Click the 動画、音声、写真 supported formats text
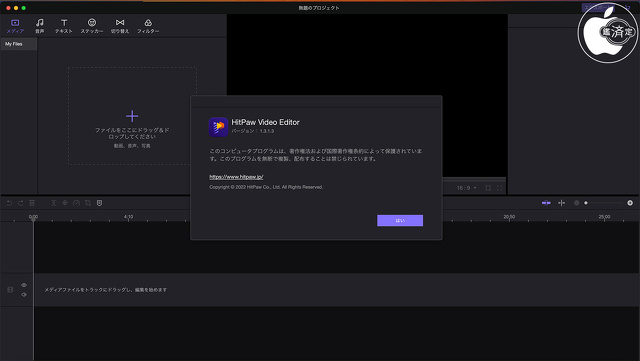 tap(132, 146)
